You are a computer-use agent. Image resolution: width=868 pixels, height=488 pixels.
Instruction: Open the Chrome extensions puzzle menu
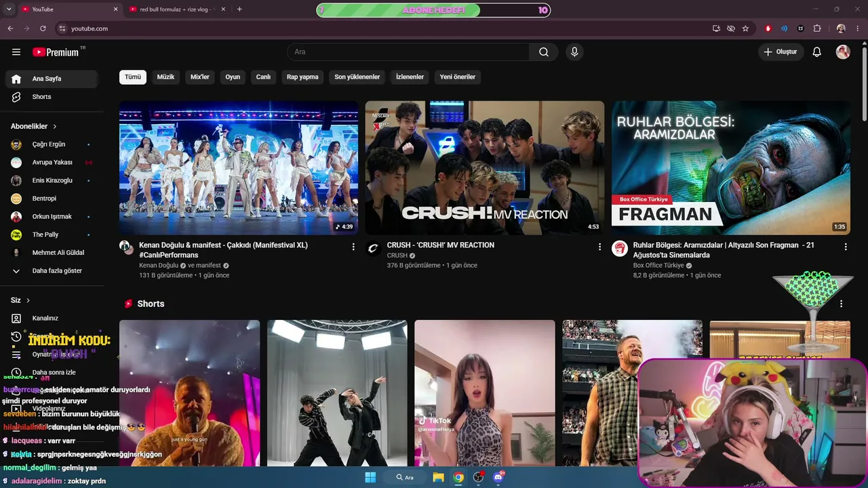tap(817, 28)
